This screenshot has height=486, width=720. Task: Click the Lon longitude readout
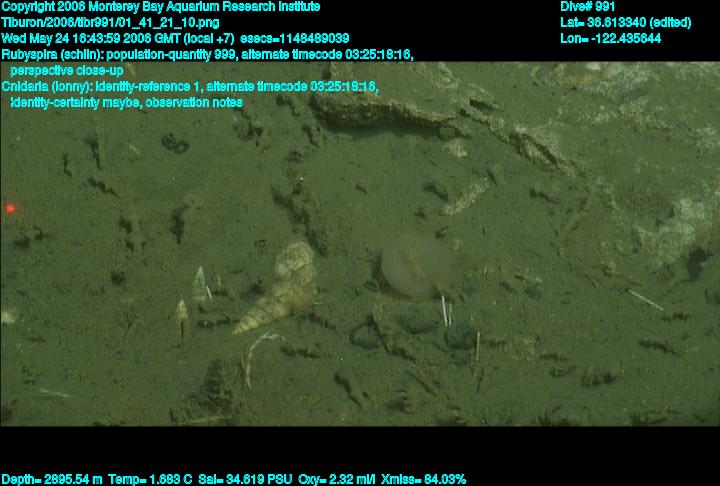point(610,38)
